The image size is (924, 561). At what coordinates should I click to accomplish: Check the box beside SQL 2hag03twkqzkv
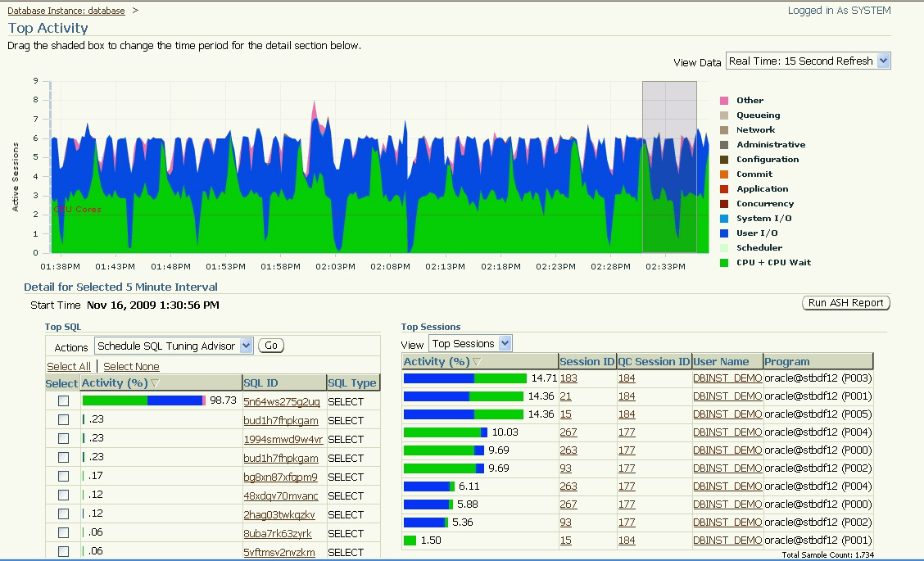(63, 514)
